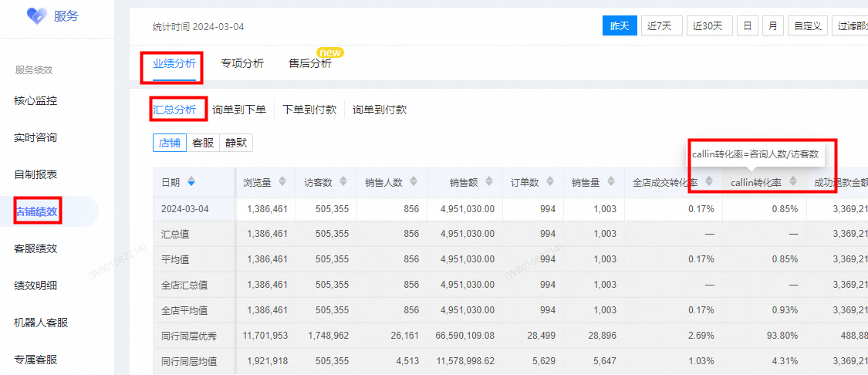The height and width of the screenshot is (375, 868).
Task: Click 全店平均值 row label
Action: click(x=184, y=310)
